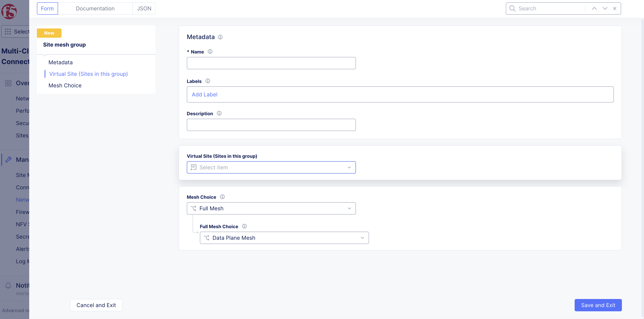Jump to Mesh Choice section in outline

point(65,85)
